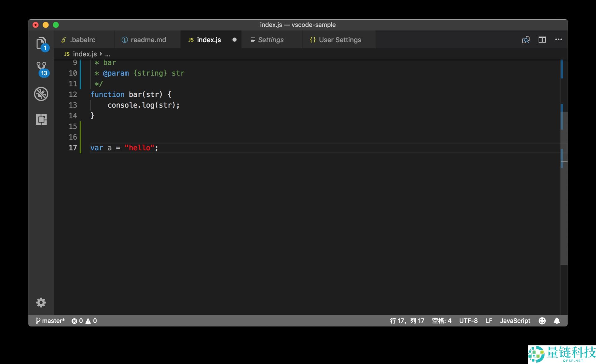This screenshot has width=596, height=364.
Task: Open the Extensions view icon
Action: point(41,119)
